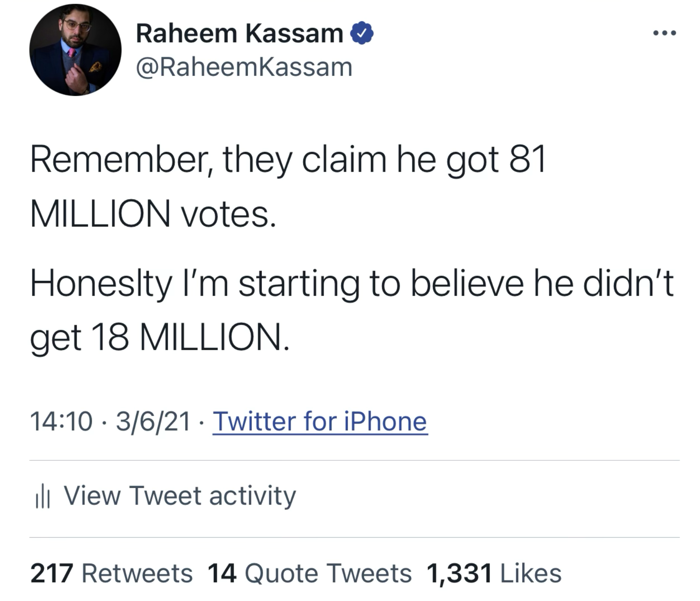The width and height of the screenshot is (700, 601).
Task: Open the @RaheemKassam handle
Action: click(244, 68)
